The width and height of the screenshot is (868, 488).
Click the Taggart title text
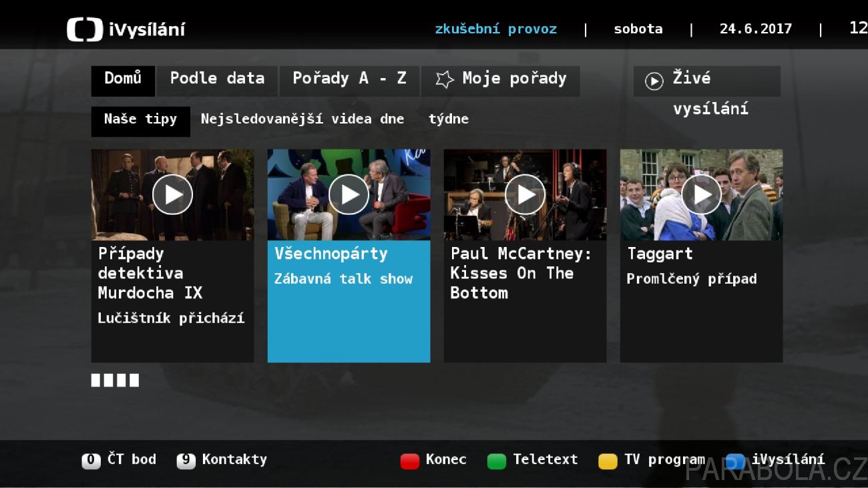(660, 254)
